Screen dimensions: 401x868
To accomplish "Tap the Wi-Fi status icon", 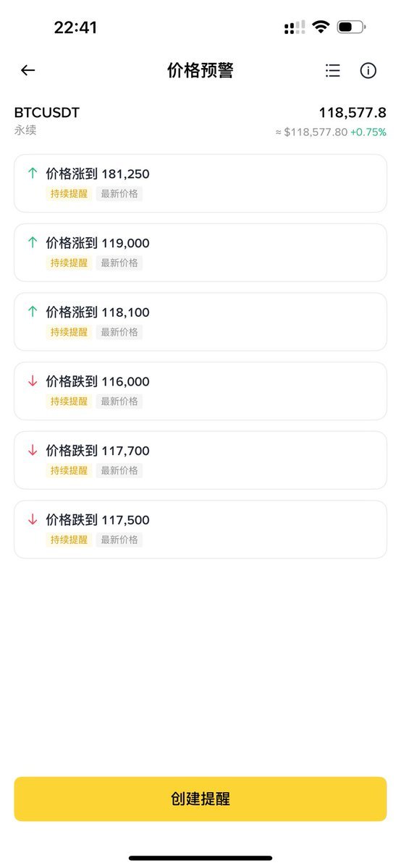I will pos(320,27).
